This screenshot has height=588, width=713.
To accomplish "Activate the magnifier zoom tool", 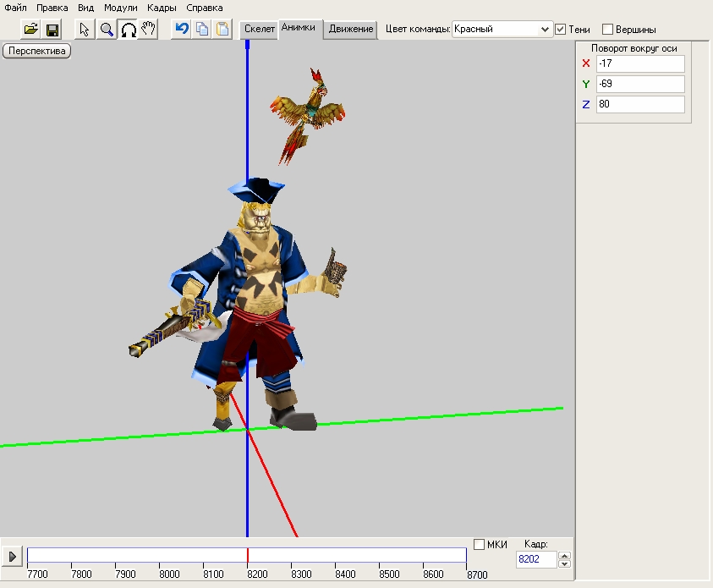I will pos(107,30).
